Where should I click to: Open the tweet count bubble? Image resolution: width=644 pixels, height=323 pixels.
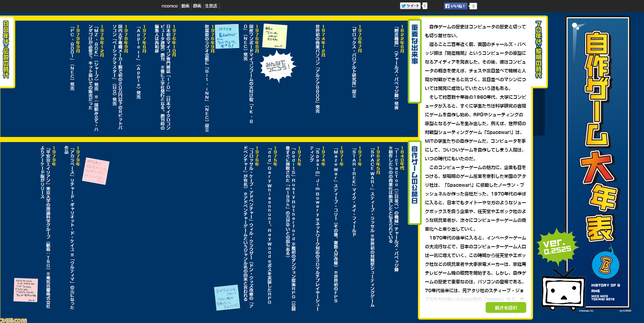click(425, 6)
